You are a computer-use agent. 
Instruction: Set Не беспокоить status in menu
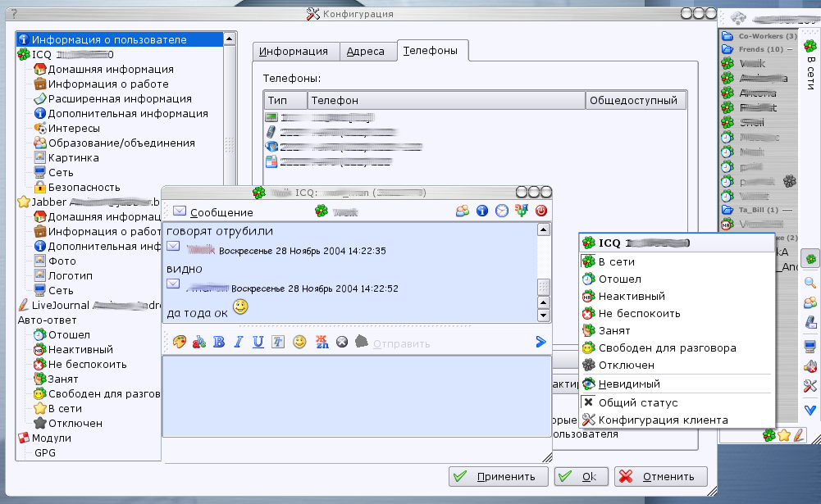tap(677, 314)
